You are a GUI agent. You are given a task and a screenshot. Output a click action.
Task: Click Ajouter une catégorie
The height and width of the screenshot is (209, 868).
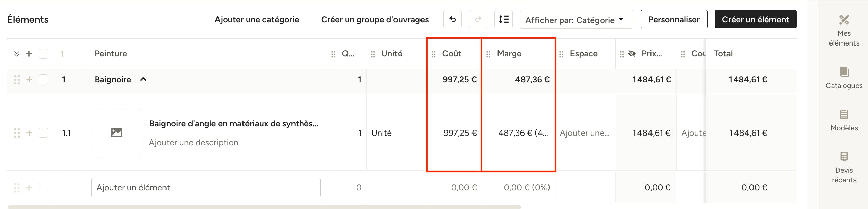tap(257, 20)
